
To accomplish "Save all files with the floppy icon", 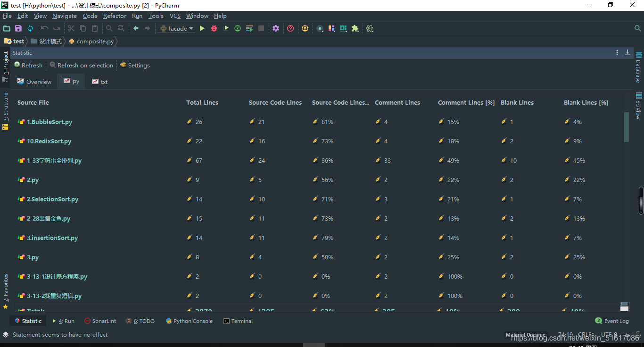I will click(x=18, y=29).
